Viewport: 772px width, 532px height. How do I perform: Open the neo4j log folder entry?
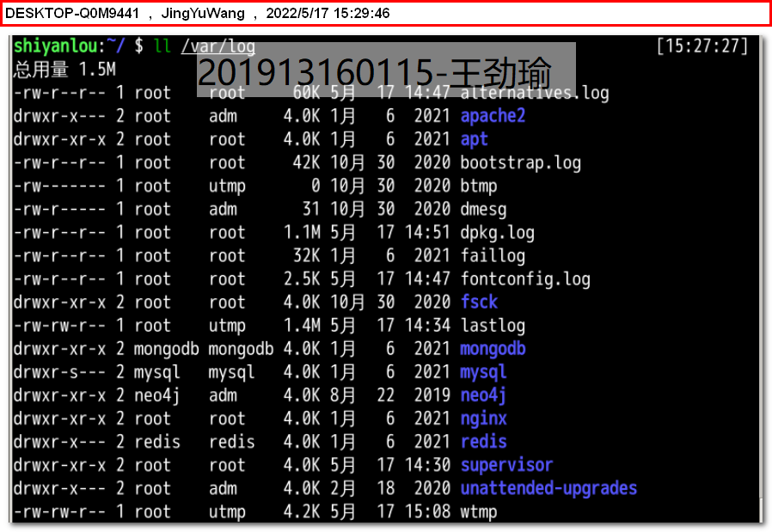[x=482, y=395]
